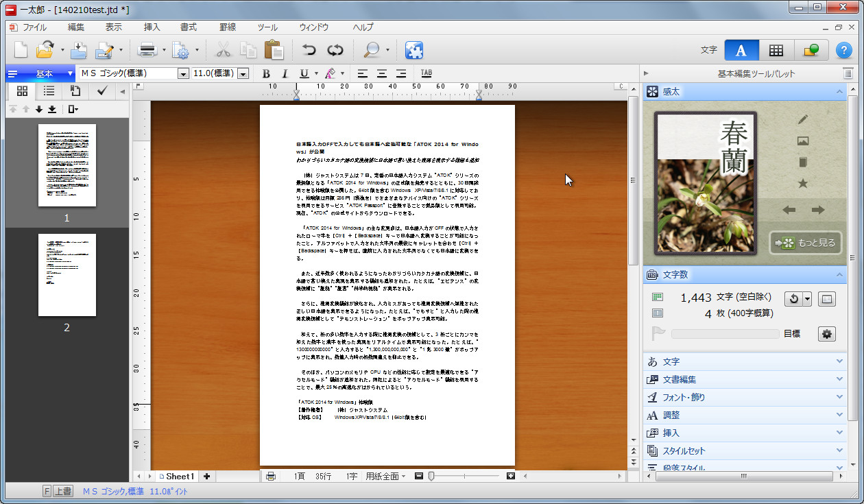This screenshot has height=504, width=864.
Task: Click the count detail window icon
Action: (x=827, y=299)
